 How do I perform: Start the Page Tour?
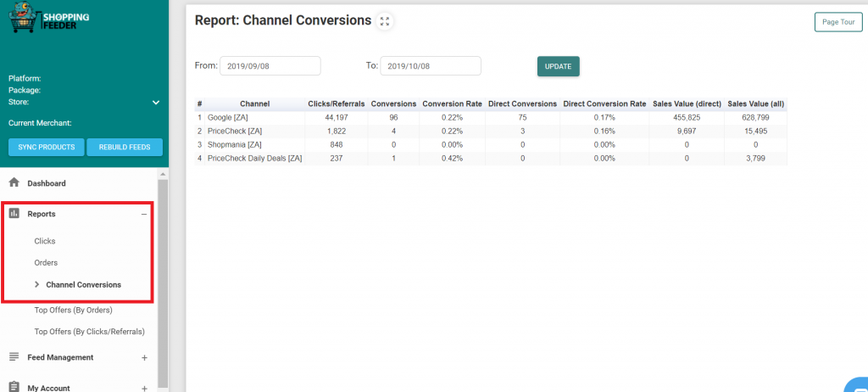(x=838, y=22)
